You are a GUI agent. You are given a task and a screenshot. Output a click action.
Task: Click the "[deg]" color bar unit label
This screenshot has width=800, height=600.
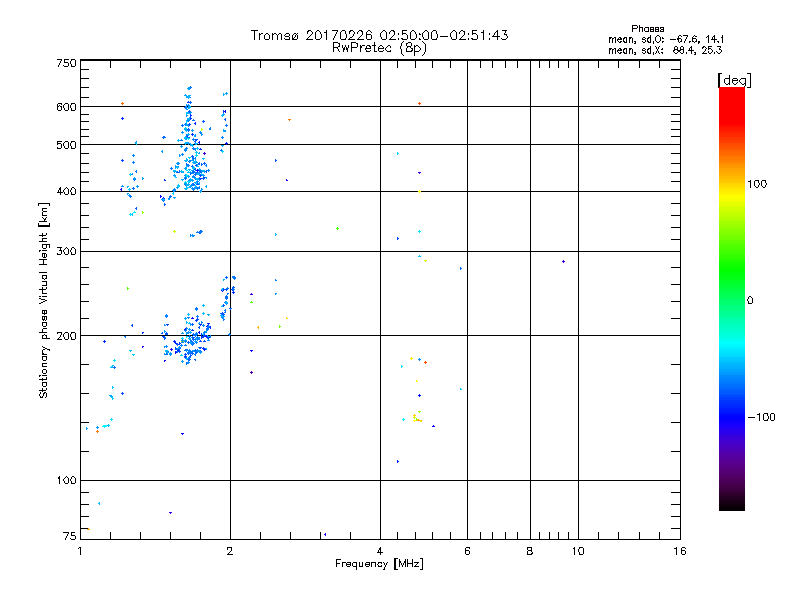pyautogui.click(x=734, y=80)
